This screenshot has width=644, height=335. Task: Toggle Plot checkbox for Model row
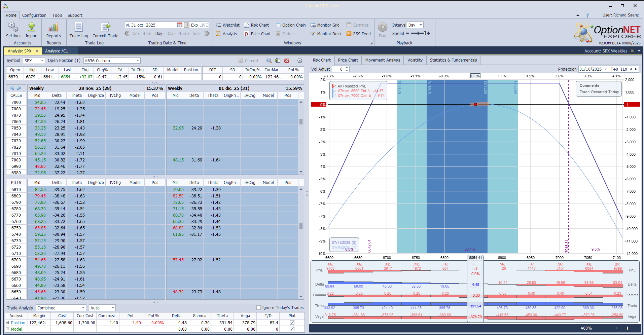(x=292, y=329)
